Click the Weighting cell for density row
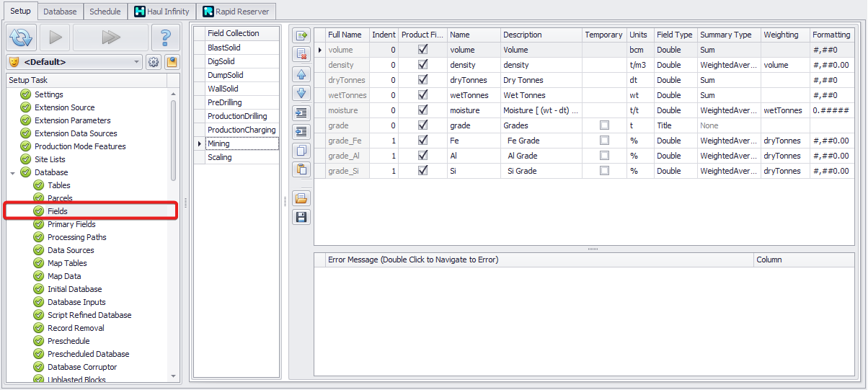Image resolution: width=868 pixels, height=390 pixels. click(x=785, y=65)
